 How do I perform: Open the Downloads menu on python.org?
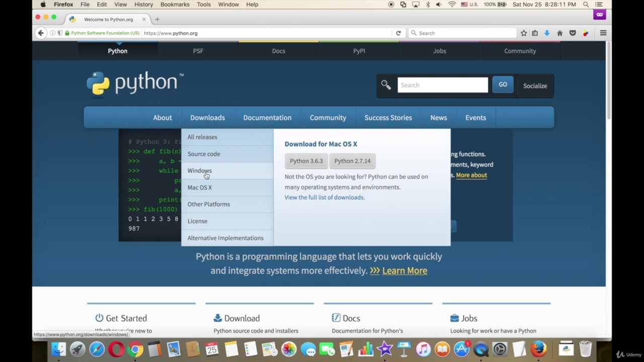207,118
